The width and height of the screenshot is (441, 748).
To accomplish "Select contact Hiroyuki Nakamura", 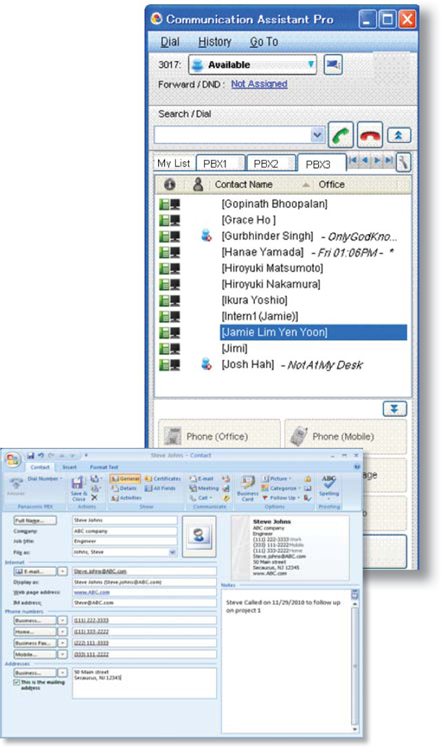I will coord(271,284).
